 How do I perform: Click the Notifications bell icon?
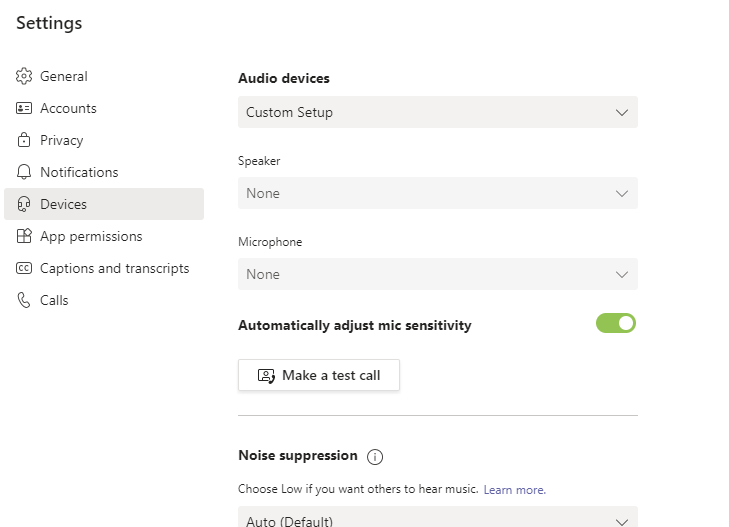24,172
